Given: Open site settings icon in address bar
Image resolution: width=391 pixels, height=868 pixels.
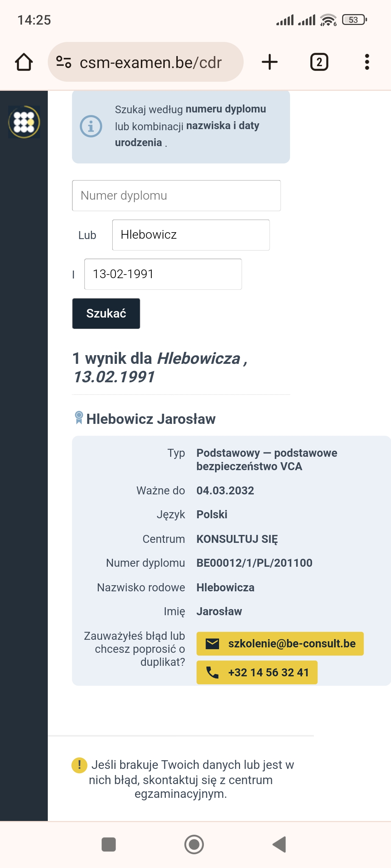Looking at the screenshot, I should pos(64,62).
